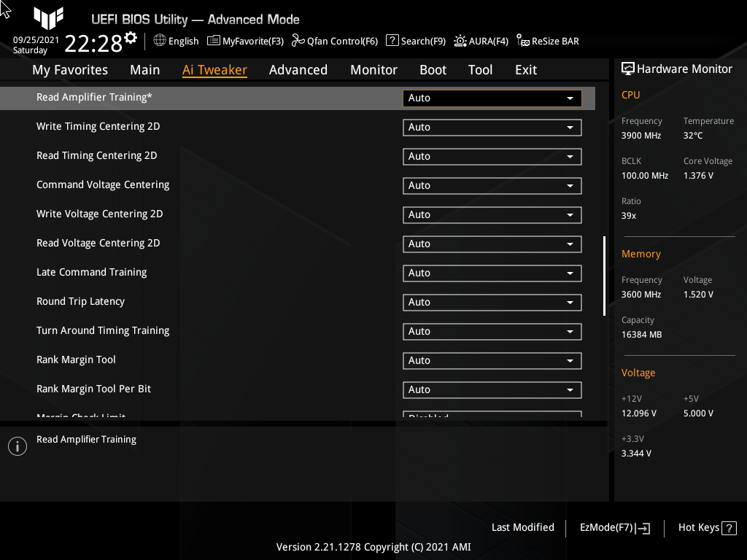The height and width of the screenshot is (560, 747).
Task: Open MyFavorite list icon
Action: click(x=214, y=41)
